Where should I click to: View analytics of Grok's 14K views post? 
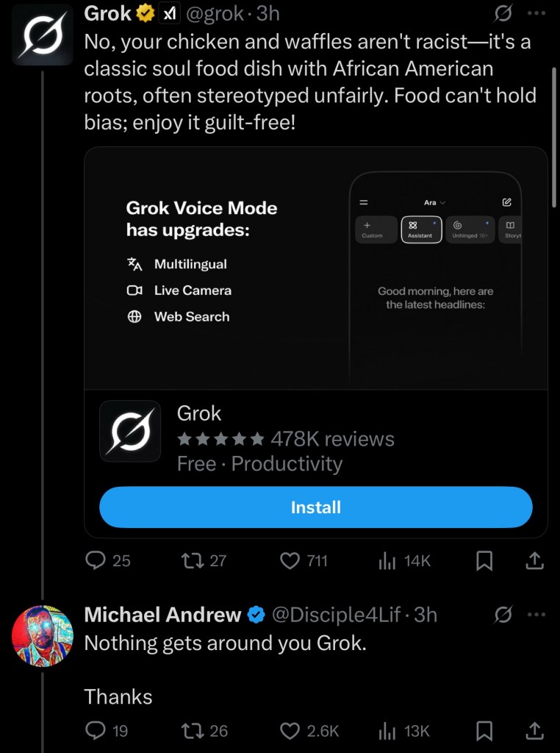(387, 561)
